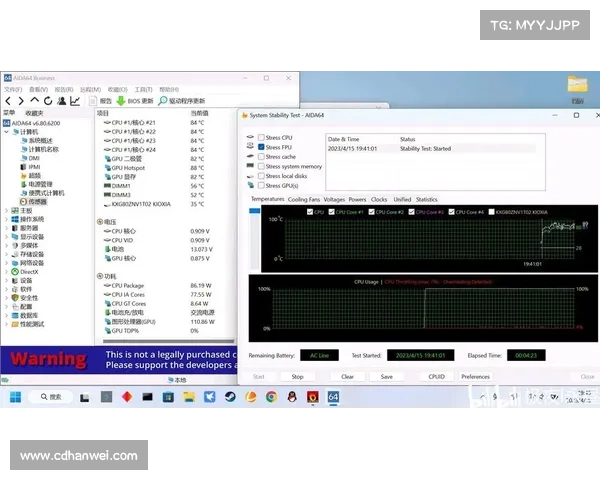This screenshot has width=600, height=480.
Task: Click the Windows Start button
Action: tap(15, 397)
